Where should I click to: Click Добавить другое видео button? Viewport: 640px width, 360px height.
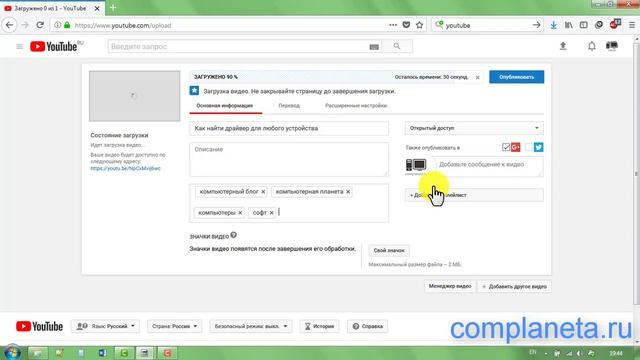coord(514,287)
